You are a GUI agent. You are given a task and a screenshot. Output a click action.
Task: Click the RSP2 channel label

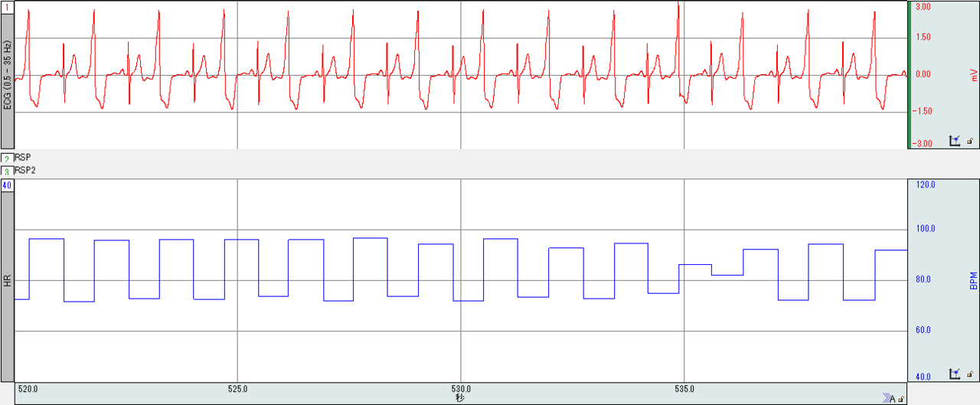[24, 171]
